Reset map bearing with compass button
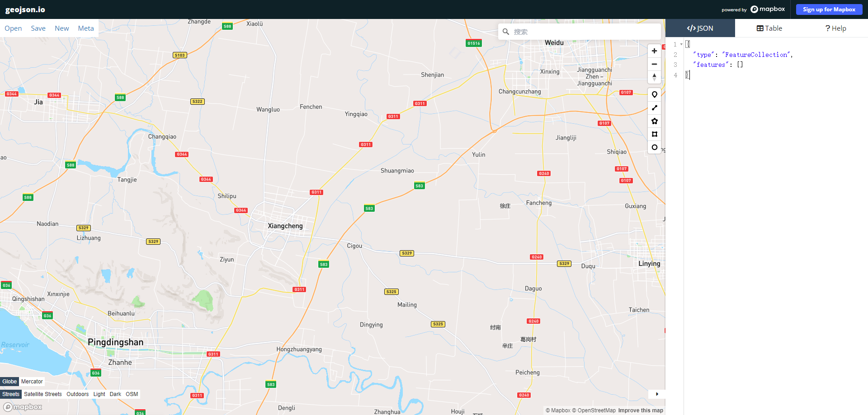Viewport: 868px width, 415px height. pos(654,77)
